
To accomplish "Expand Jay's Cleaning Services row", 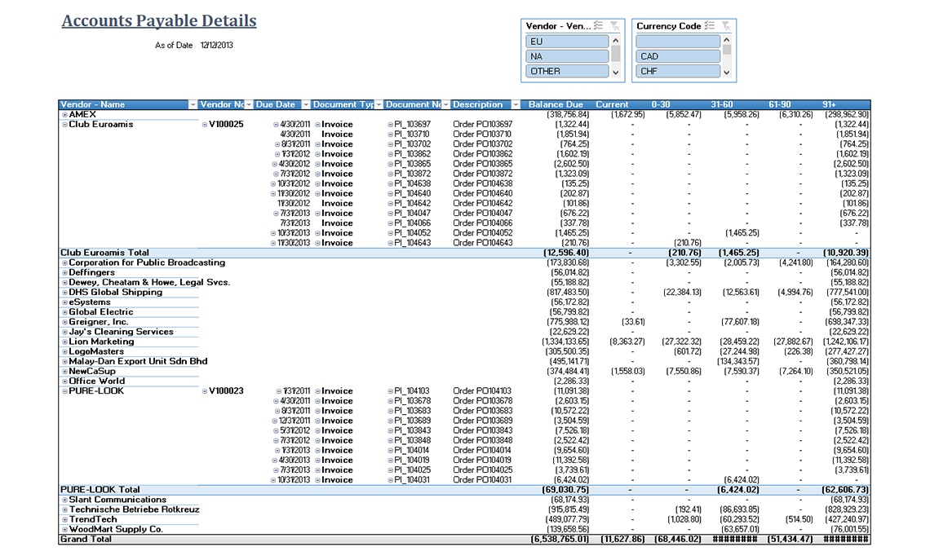I will point(64,332).
